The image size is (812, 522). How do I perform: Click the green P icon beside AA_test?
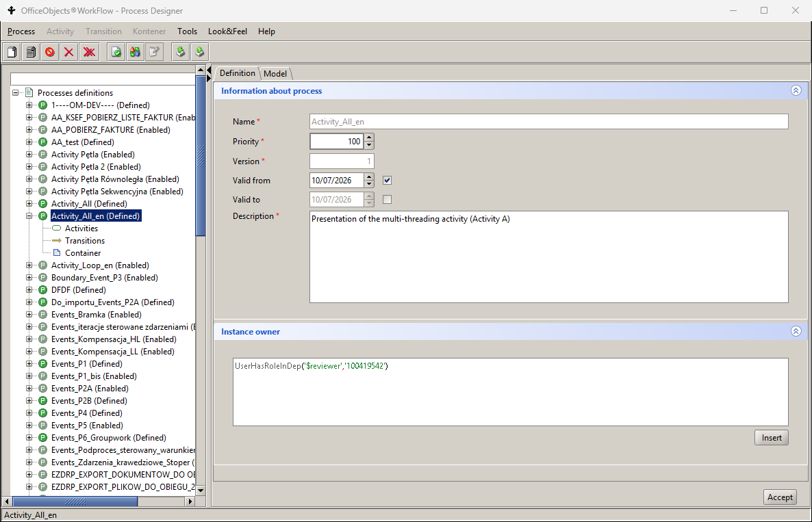[x=43, y=142]
